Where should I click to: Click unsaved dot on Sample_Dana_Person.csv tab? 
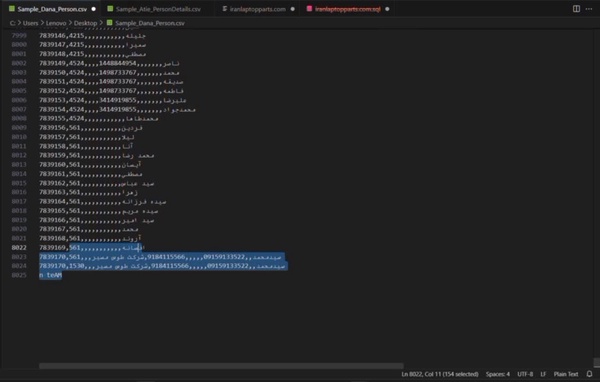(94, 9)
